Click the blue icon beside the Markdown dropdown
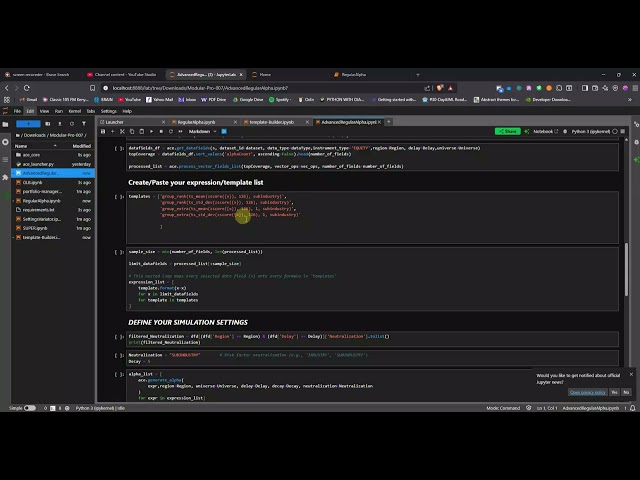 pyautogui.click(x=224, y=131)
